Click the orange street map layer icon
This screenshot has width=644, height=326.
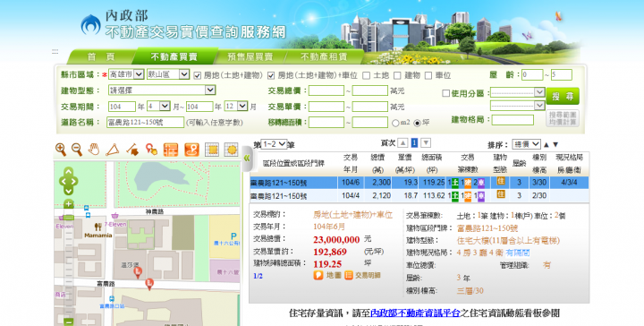coord(171,150)
